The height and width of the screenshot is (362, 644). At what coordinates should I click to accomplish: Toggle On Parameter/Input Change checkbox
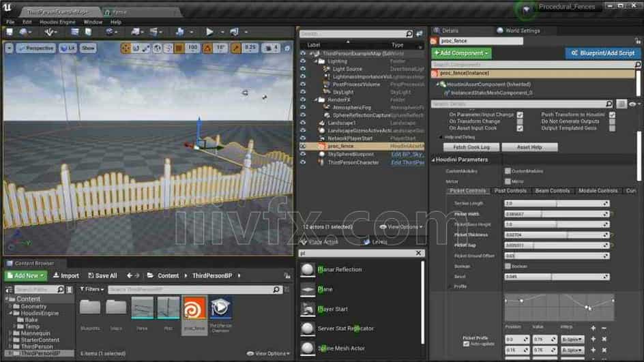point(520,115)
